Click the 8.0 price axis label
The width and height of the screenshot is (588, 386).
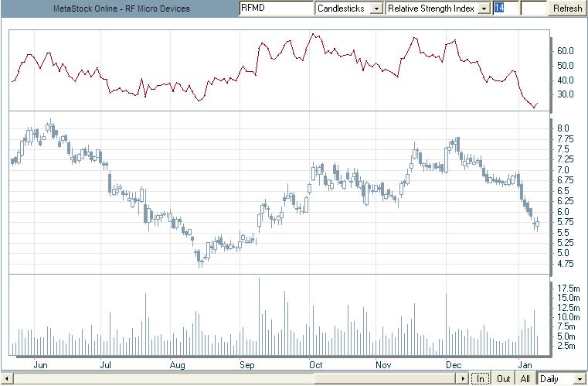pos(563,128)
